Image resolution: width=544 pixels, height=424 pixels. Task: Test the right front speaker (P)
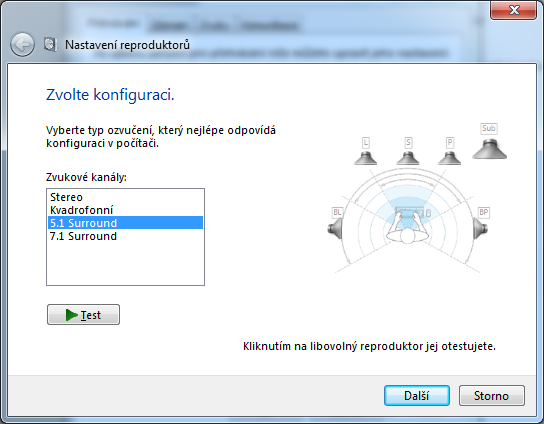pyautogui.click(x=449, y=158)
